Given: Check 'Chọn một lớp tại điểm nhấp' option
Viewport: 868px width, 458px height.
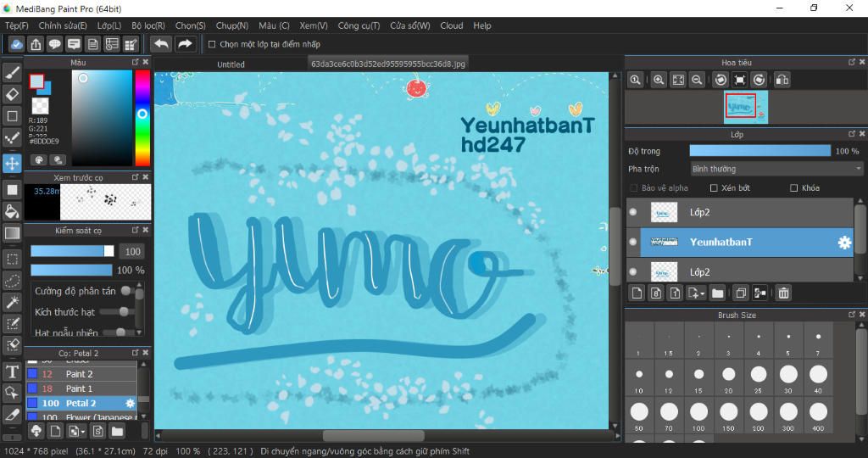Looking at the screenshot, I should [211, 44].
